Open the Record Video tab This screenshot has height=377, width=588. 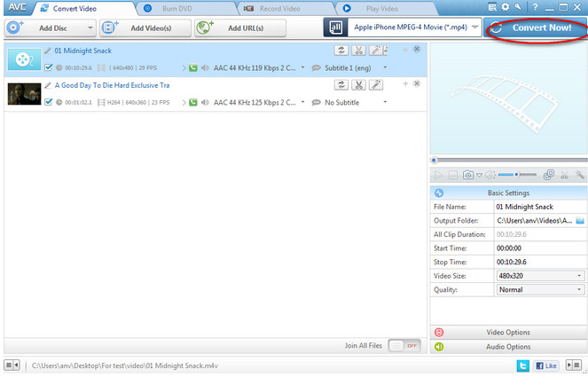tap(279, 8)
